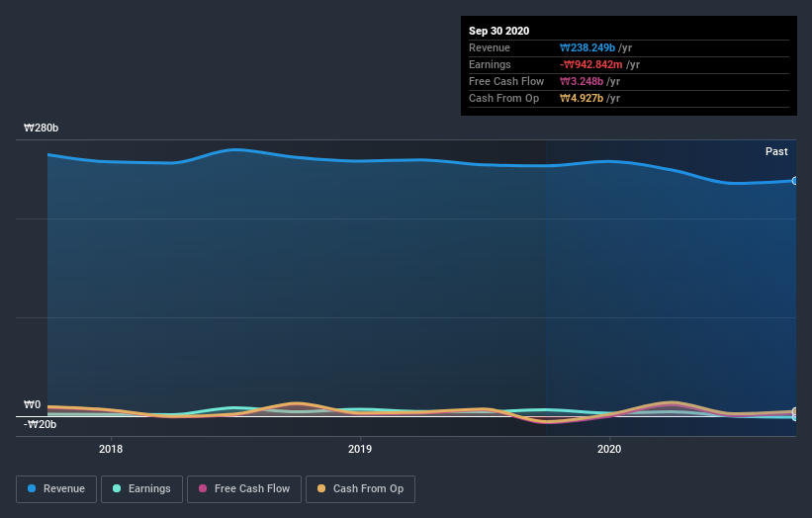812x518 pixels.
Task: Toggle the Earnings legend button
Action: click(141, 489)
